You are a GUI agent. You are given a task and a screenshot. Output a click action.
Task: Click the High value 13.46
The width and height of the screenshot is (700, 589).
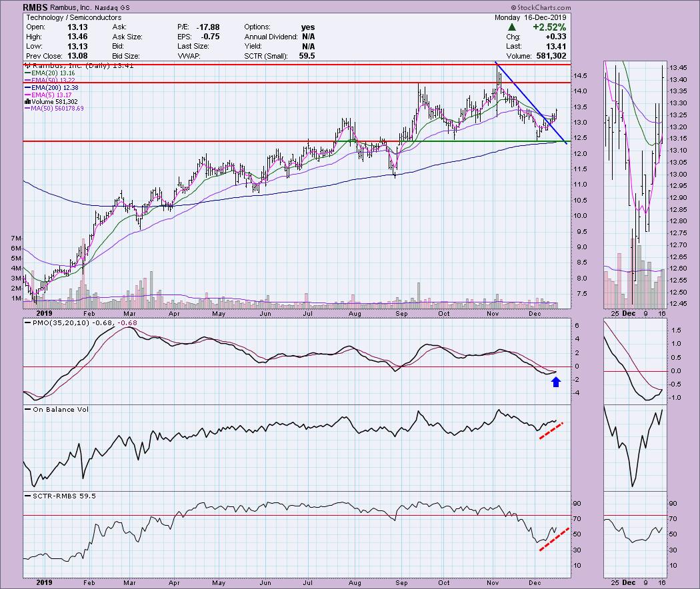coord(77,37)
